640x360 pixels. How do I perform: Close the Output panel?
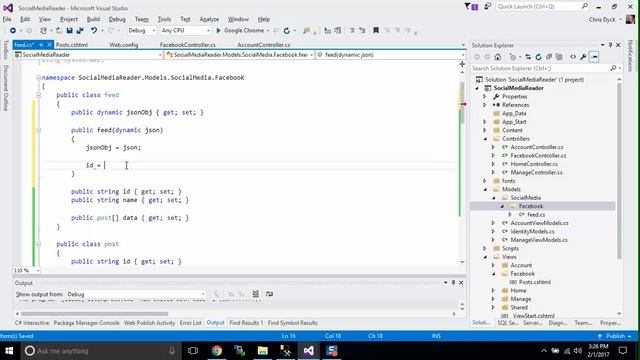pos(461,282)
